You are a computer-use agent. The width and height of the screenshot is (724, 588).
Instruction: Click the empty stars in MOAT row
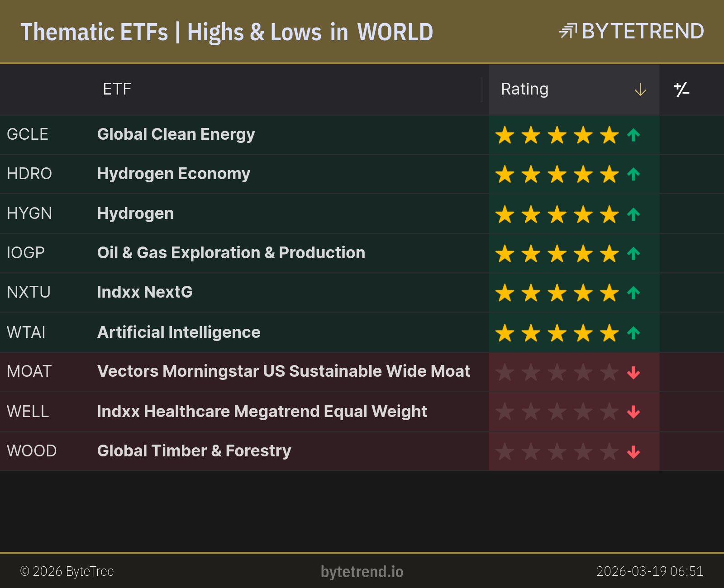click(557, 373)
